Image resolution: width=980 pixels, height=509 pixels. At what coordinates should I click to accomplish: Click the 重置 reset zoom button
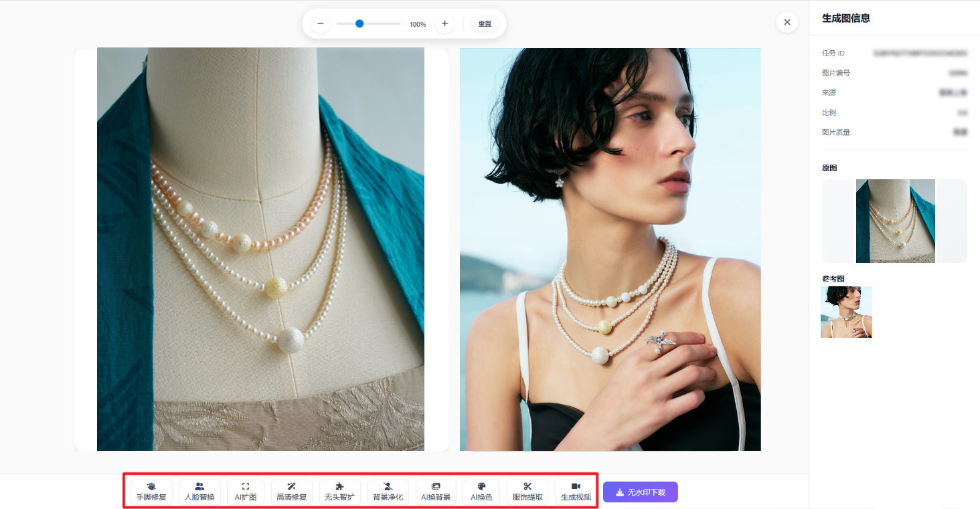(x=485, y=24)
